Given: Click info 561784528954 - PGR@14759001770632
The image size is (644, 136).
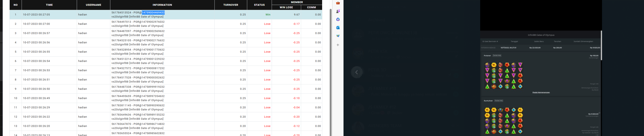Looking at the screenshot, I should (x=138, y=50).
